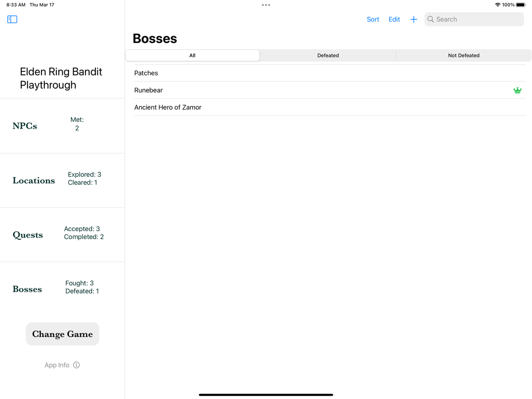Click the 'Completed: 2' quest stat
Screen dimensions: 532x399
(x=84, y=237)
